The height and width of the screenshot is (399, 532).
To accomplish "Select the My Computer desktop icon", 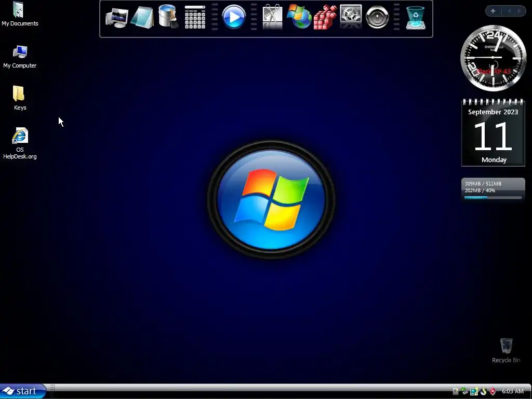I will pos(20,57).
